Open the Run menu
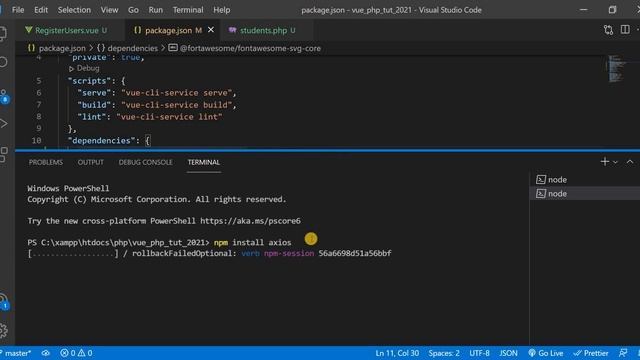The height and width of the screenshot is (360, 640). click(156, 10)
